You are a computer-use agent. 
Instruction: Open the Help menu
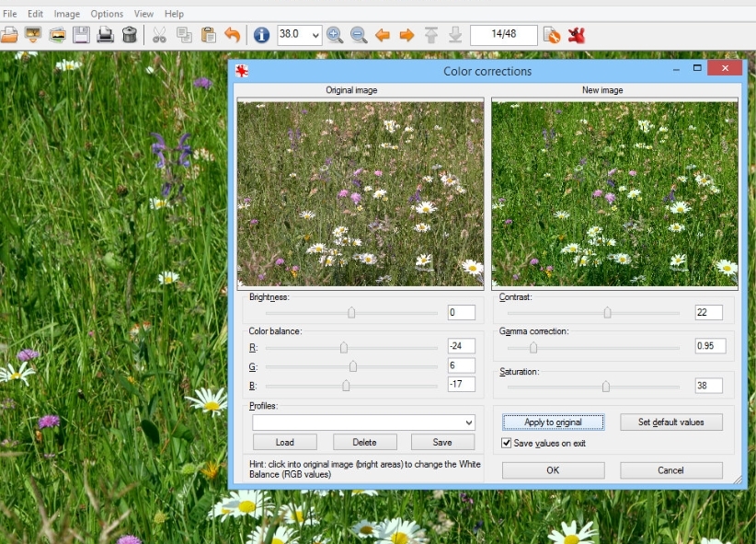pos(174,14)
